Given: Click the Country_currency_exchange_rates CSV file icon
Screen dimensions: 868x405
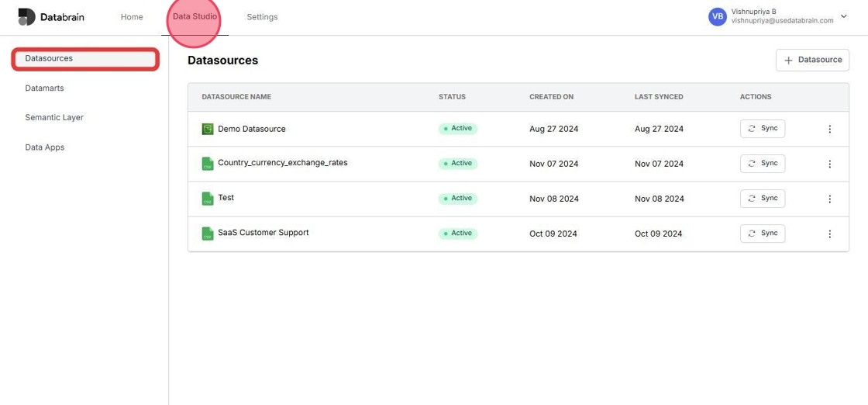Looking at the screenshot, I should click(x=208, y=164).
